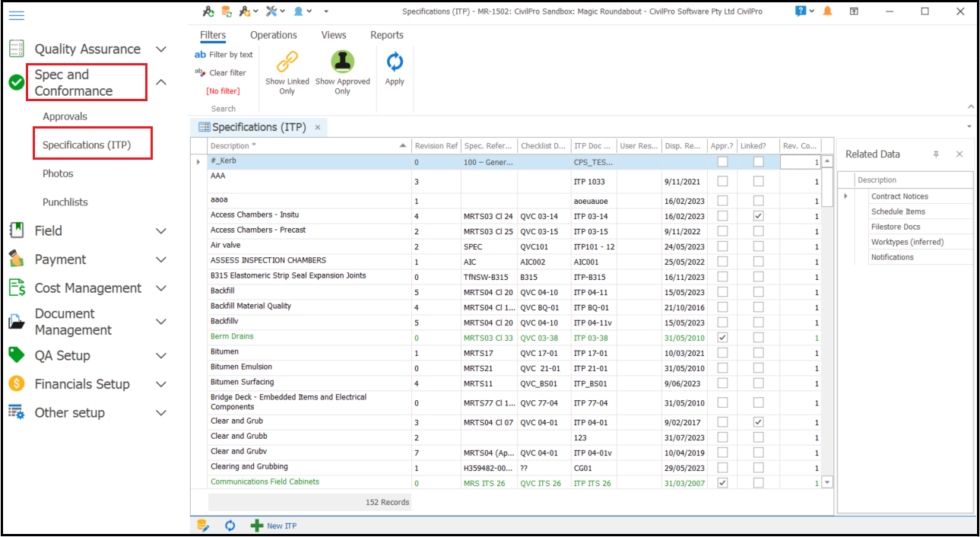The width and height of the screenshot is (980, 537).
Task: Click the ribbon display options icon
Action: pos(855,11)
